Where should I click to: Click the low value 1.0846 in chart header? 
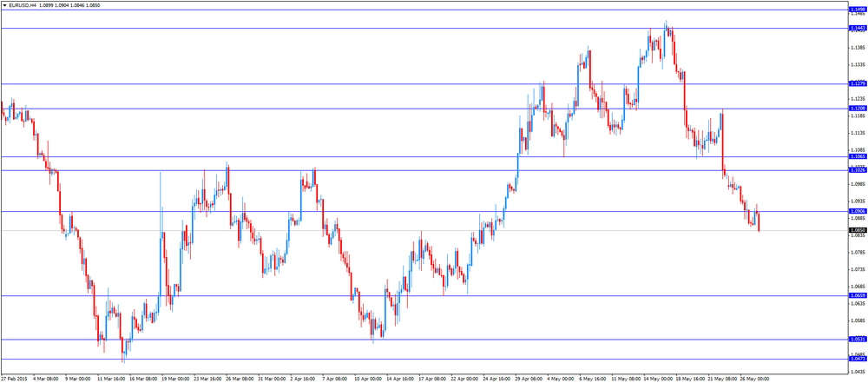79,4
